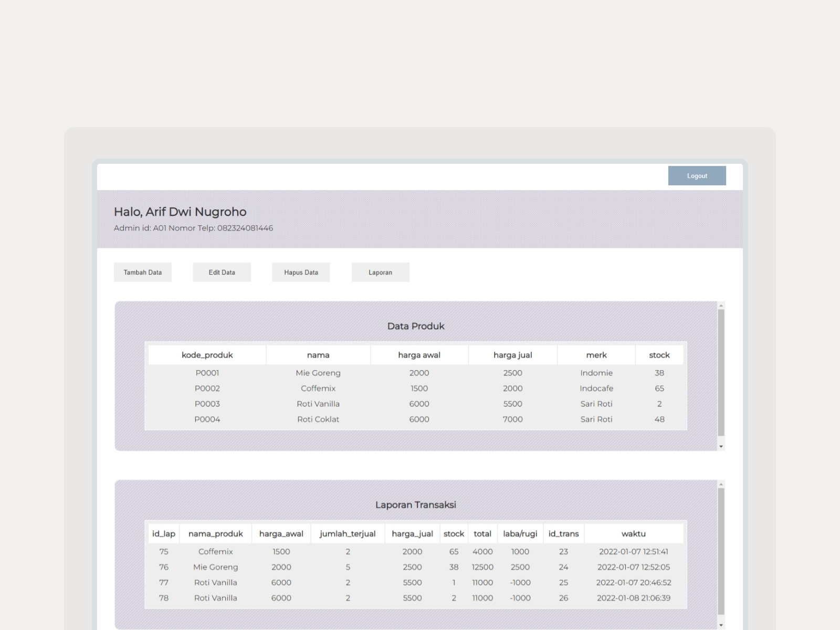840x630 pixels.
Task: Click the Admin id and Nomor Telp line
Action: click(x=193, y=228)
